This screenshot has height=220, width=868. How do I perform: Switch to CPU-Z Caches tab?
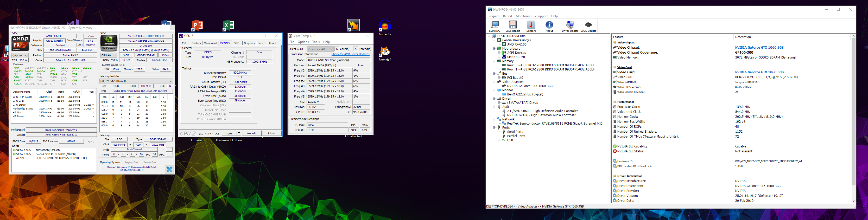[x=196, y=43]
